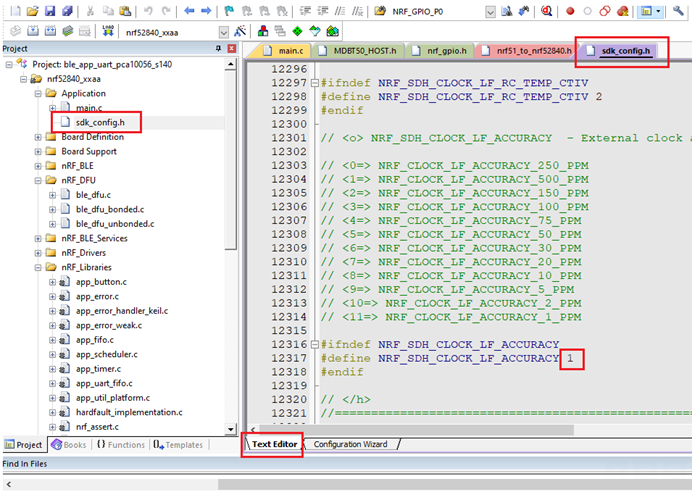Expand the nRF_BLE_Services folder
The image size is (692, 492).
tap(37, 238)
